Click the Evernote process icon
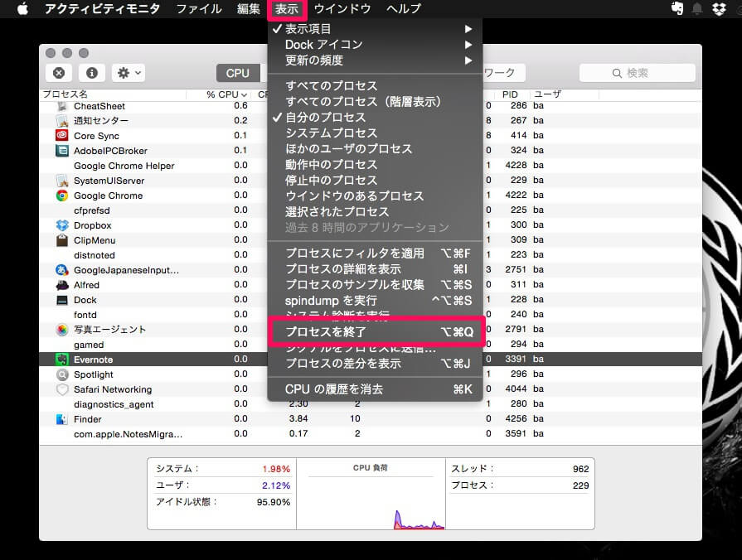 (62, 360)
